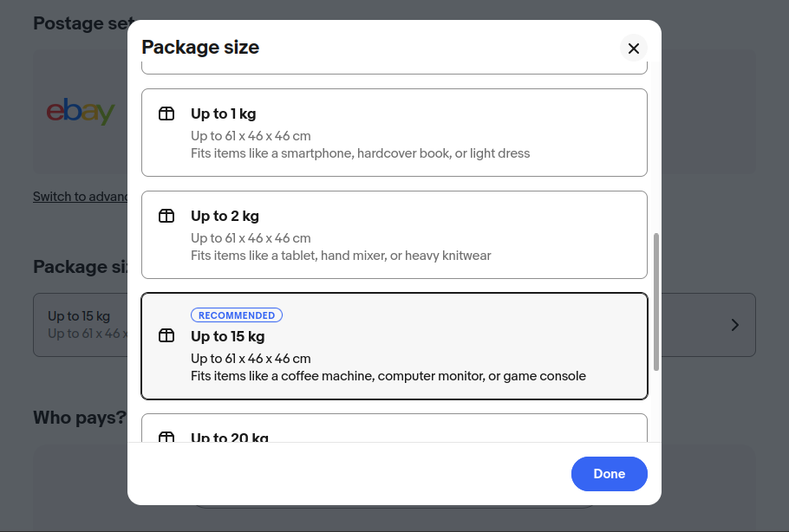Click the Package size dialog heading
Screen dimensions: 789x532
point(200,48)
